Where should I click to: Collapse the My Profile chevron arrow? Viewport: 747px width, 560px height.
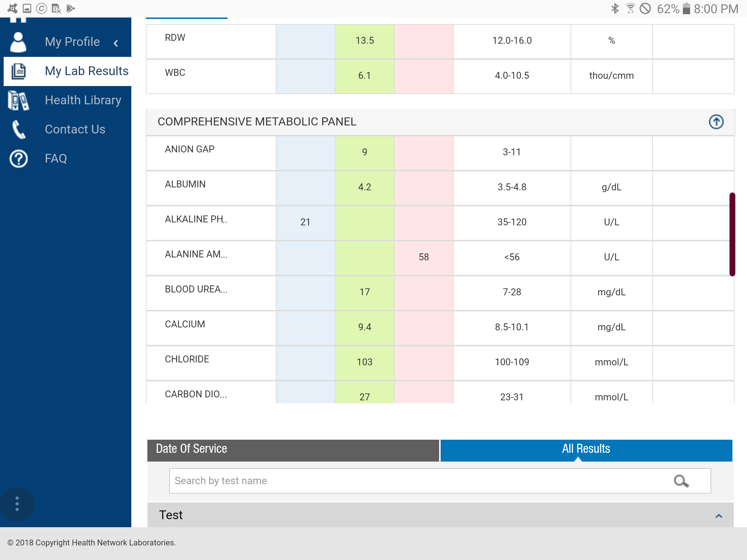pyautogui.click(x=116, y=43)
